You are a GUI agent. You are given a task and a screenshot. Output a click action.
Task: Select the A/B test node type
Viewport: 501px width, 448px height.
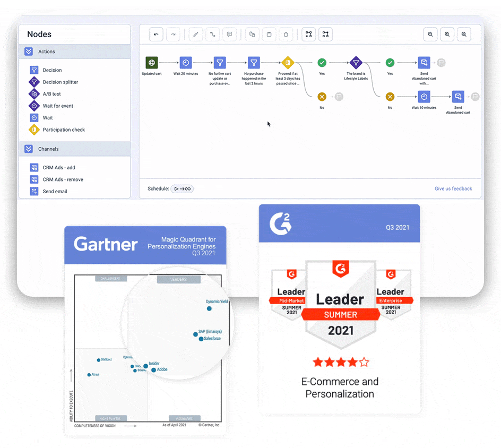click(45, 94)
